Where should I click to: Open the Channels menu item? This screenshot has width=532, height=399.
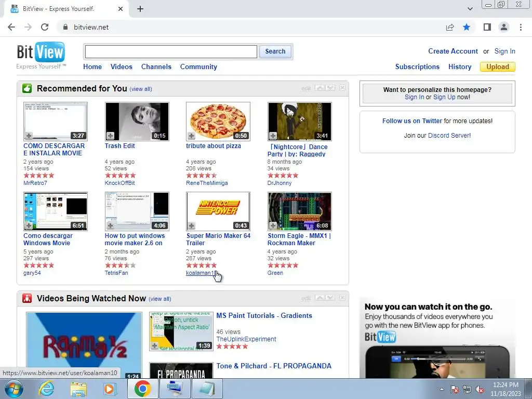point(156,67)
